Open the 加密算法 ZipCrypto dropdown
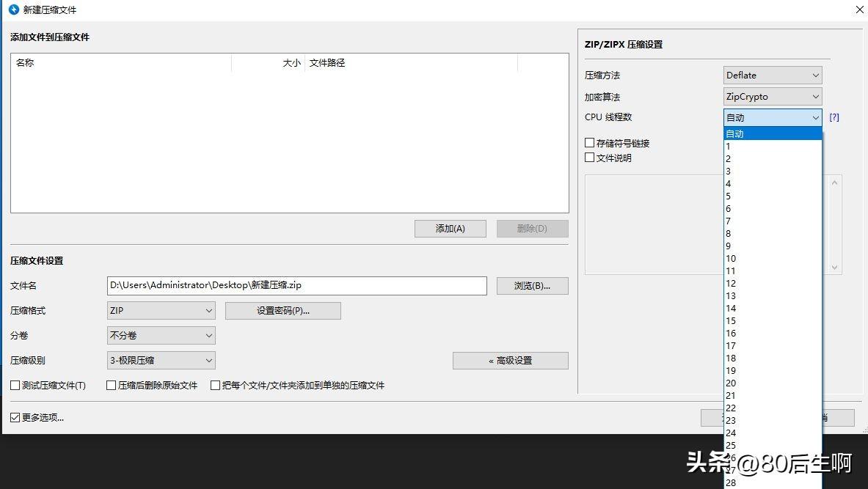868x489 pixels. tap(772, 97)
